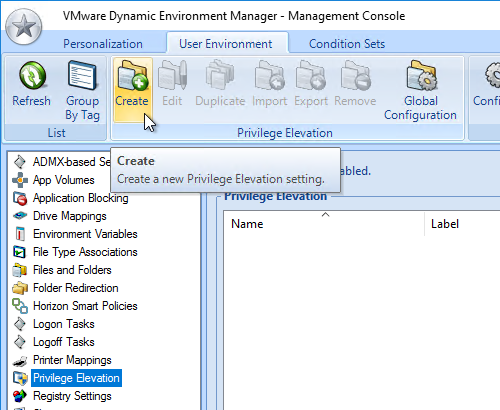Select Logoff Tasks
Image resolution: width=500 pixels, height=410 pixels.
pos(64,342)
